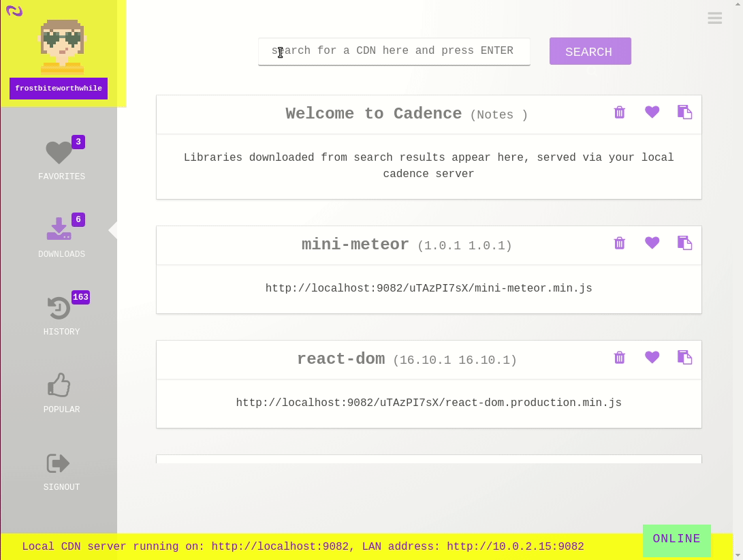Click the react-dom card title

pyautogui.click(x=341, y=359)
